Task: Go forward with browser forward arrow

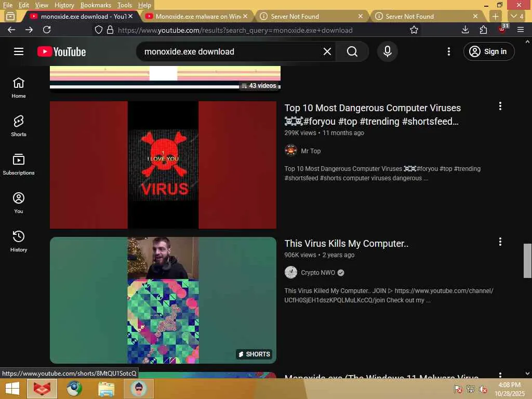Action: point(29,30)
